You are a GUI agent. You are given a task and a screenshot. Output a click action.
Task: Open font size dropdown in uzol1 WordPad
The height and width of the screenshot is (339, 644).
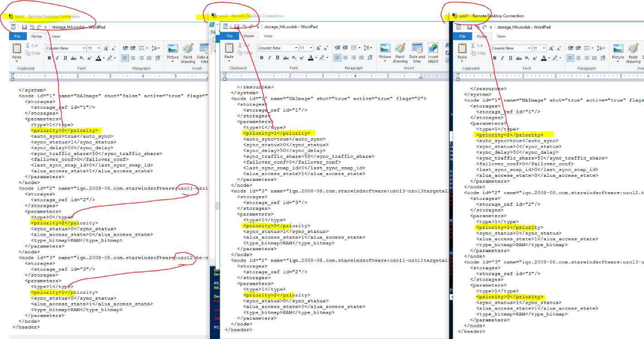pyautogui.click(x=543, y=48)
